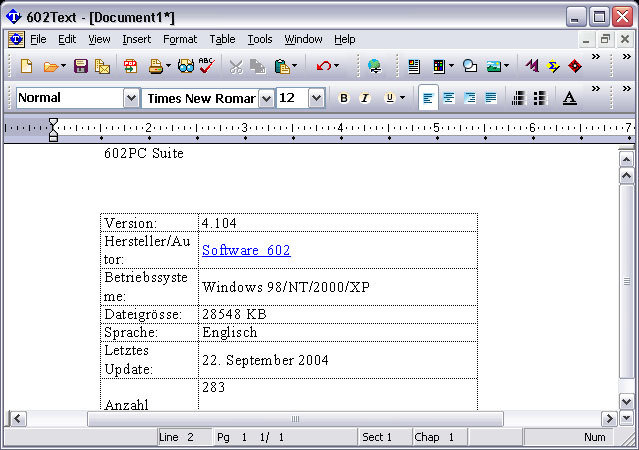Open the Table menu
Viewport: 639px width, 450px height.
(x=222, y=39)
